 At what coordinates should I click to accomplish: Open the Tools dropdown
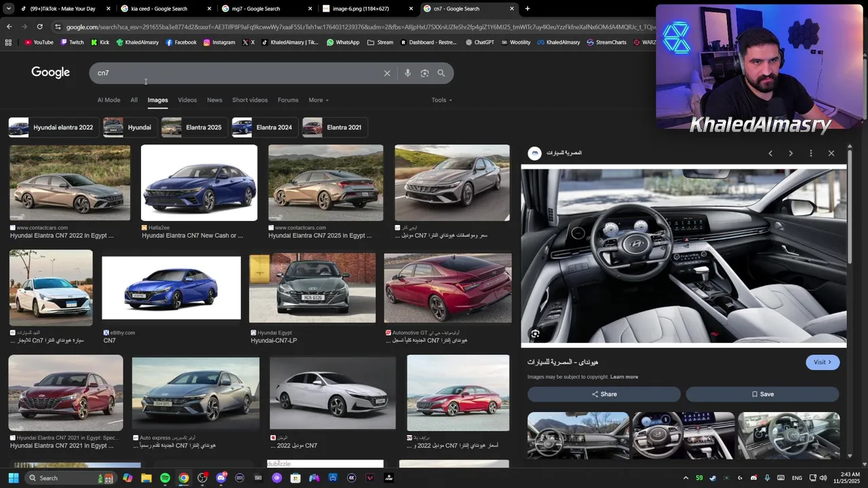pyautogui.click(x=441, y=100)
